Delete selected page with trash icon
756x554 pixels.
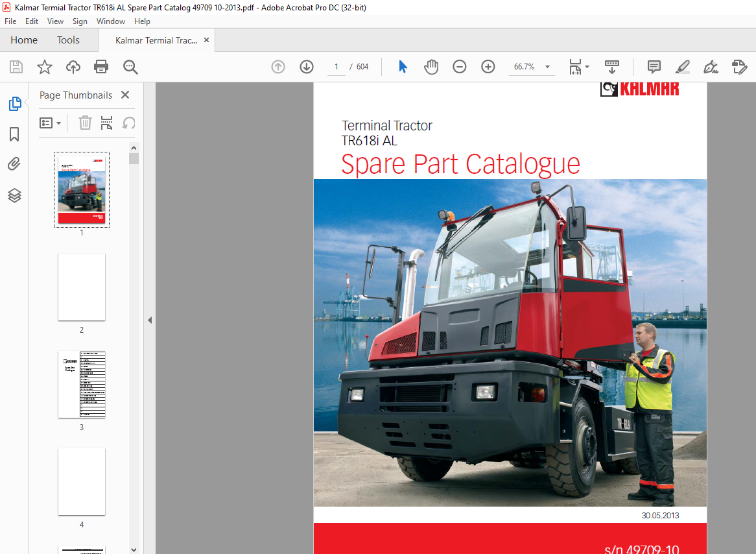coord(85,123)
